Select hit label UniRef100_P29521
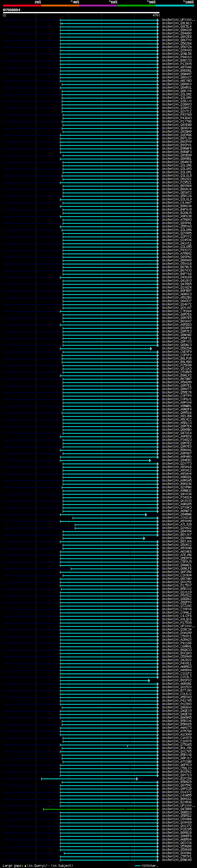The height and width of the screenshot is (868, 197). point(176,182)
